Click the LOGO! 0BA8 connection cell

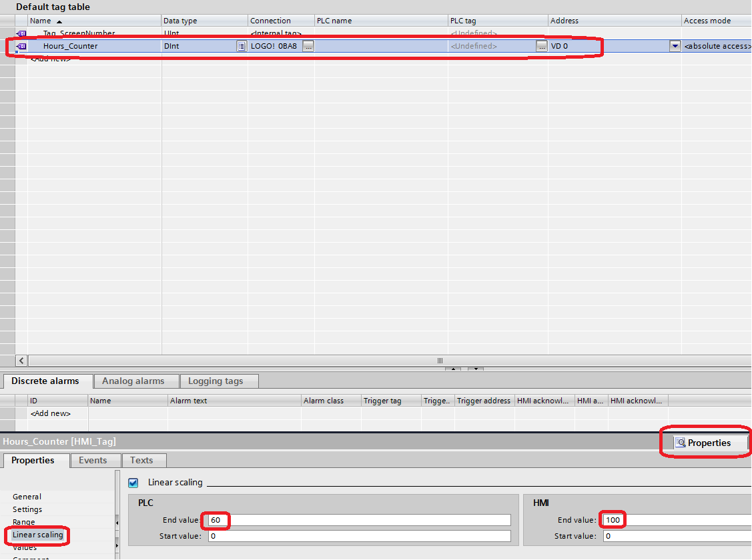276,47
